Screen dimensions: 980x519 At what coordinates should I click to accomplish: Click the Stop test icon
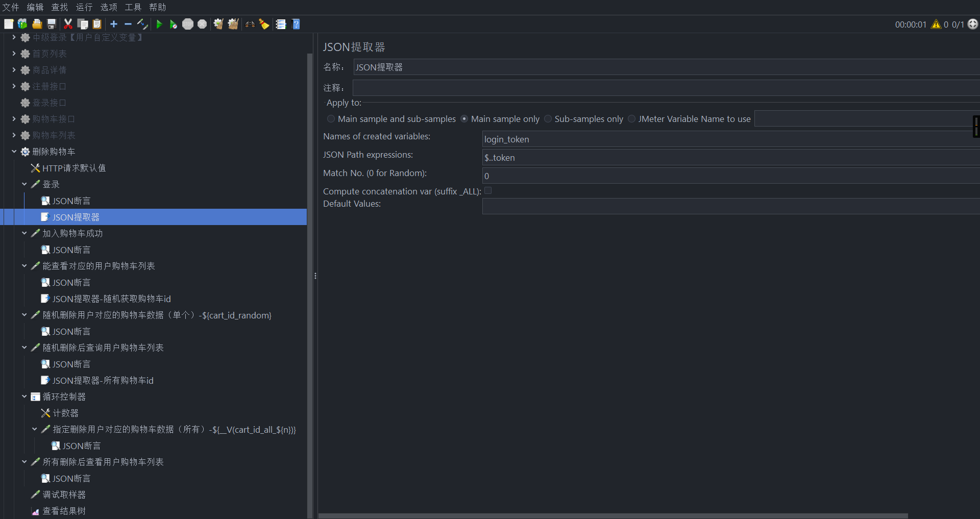(x=188, y=24)
